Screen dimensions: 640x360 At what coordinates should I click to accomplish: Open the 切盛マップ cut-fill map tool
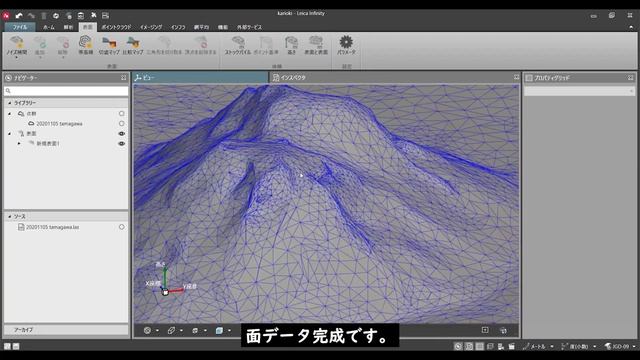109,45
